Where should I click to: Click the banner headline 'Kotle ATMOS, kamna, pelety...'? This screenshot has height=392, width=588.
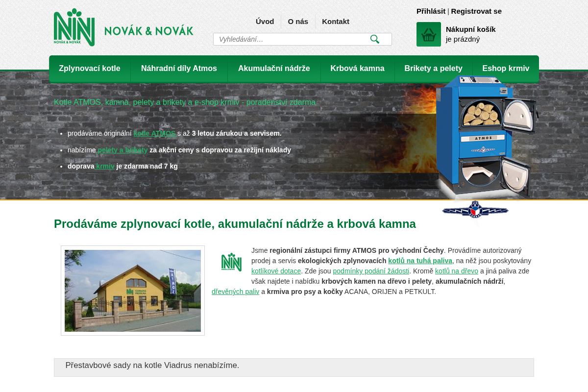coord(185,102)
